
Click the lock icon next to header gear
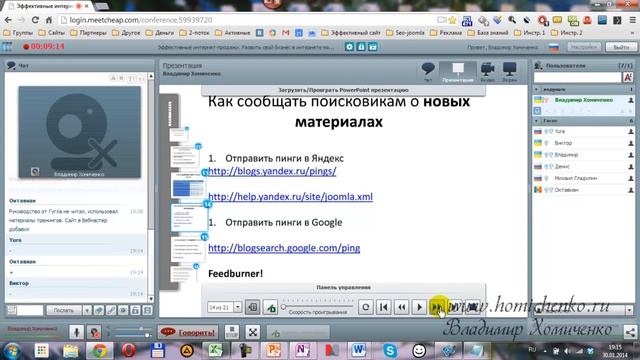pyautogui.click(x=361, y=47)
